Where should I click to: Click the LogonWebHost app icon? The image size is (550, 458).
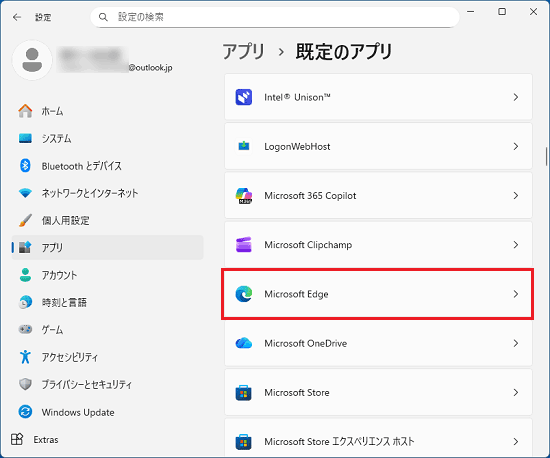243,146
